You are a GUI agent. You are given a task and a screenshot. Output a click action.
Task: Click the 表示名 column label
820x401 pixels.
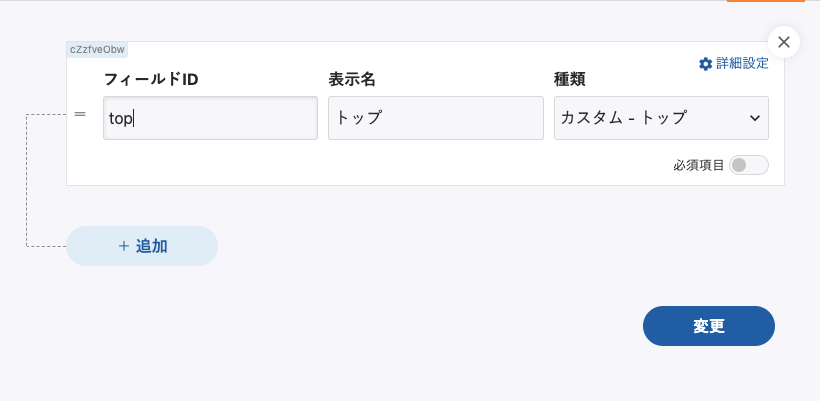351,79
